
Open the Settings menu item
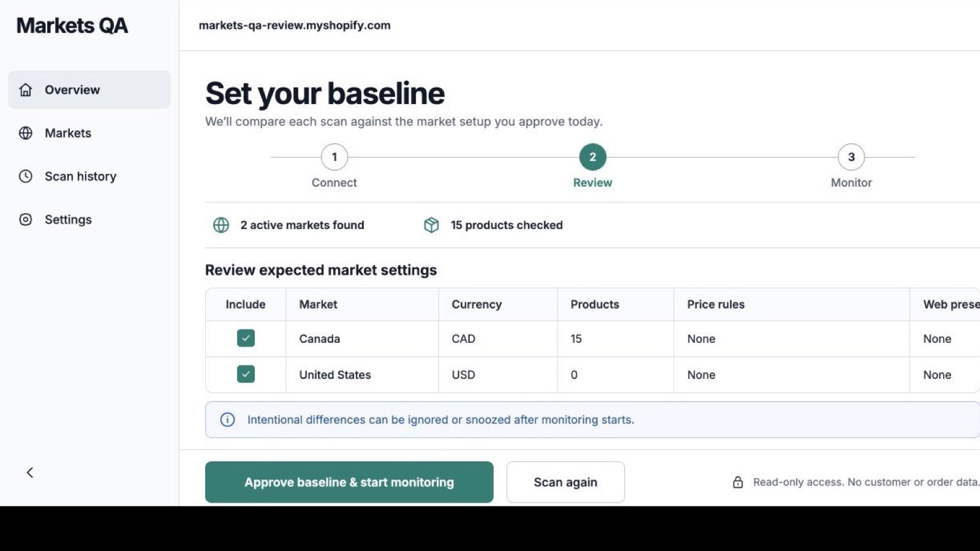point(89,219)
